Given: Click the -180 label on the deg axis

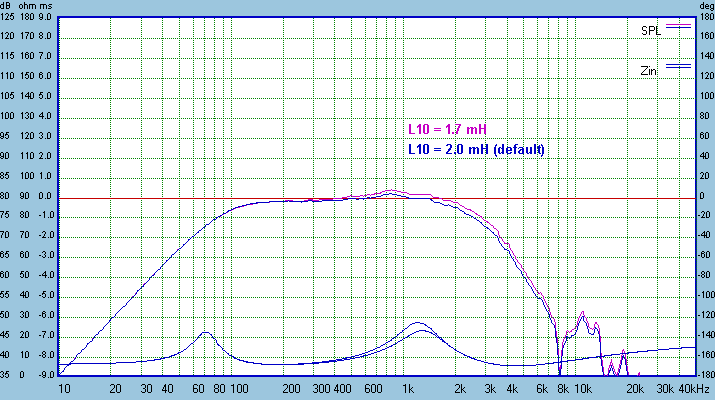Looking at the screenshot, I should [x=705, y=375].
